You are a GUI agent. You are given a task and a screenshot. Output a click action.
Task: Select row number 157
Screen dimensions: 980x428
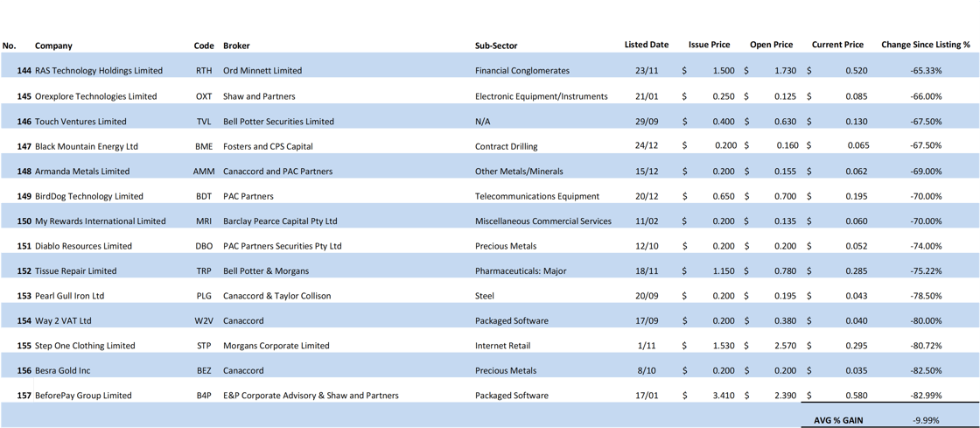point(24,396)
